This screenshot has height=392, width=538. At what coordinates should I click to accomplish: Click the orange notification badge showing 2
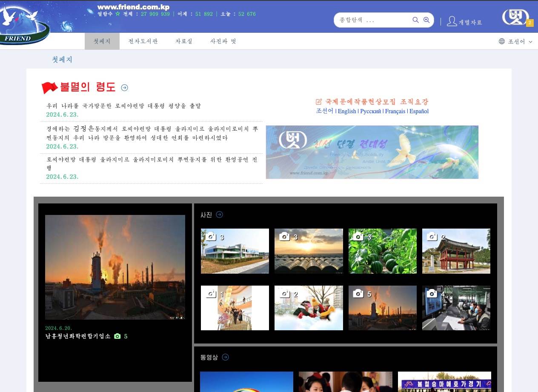[x=530, y=23]
